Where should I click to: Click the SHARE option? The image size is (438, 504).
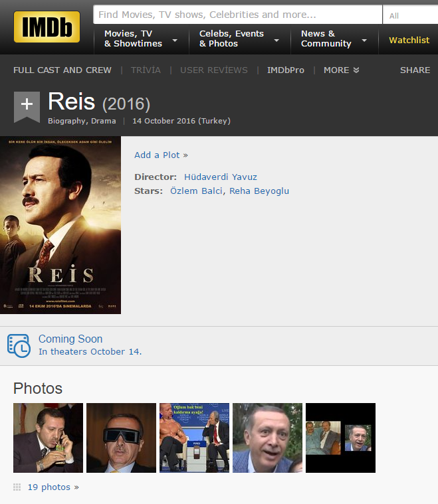(415, 70)
